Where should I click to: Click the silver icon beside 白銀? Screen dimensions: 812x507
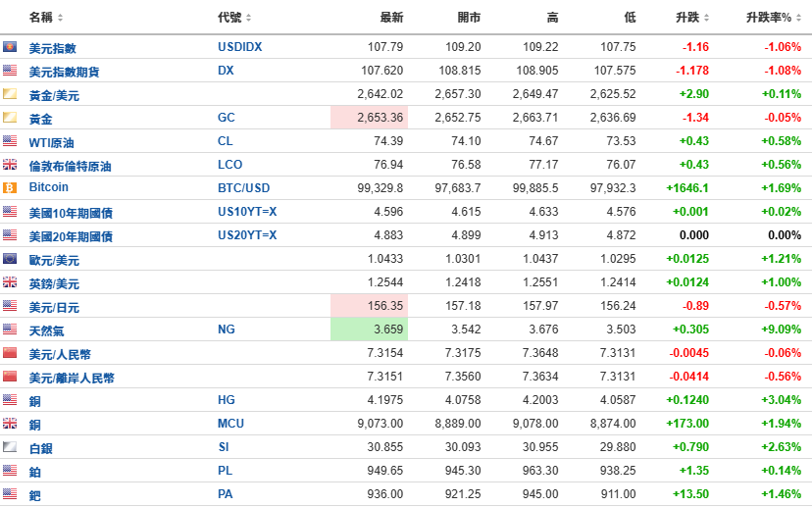click(10, 447)
